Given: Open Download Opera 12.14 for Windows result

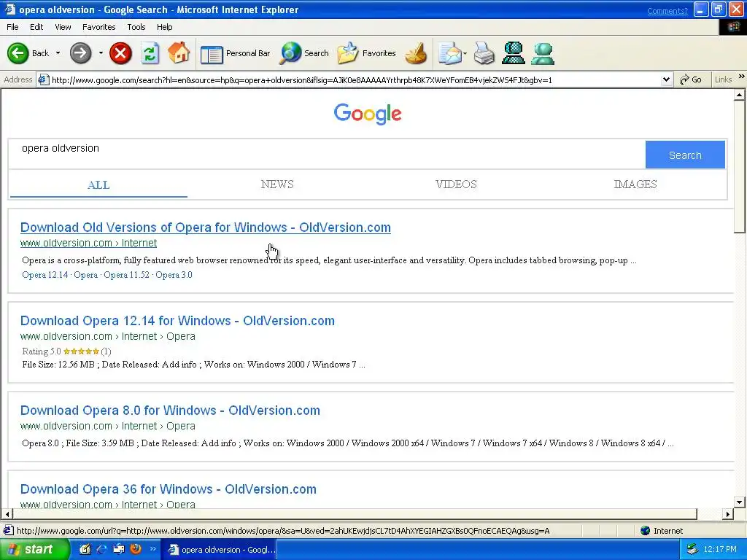Looking at the screenshot, I should [x=177, y=321].
